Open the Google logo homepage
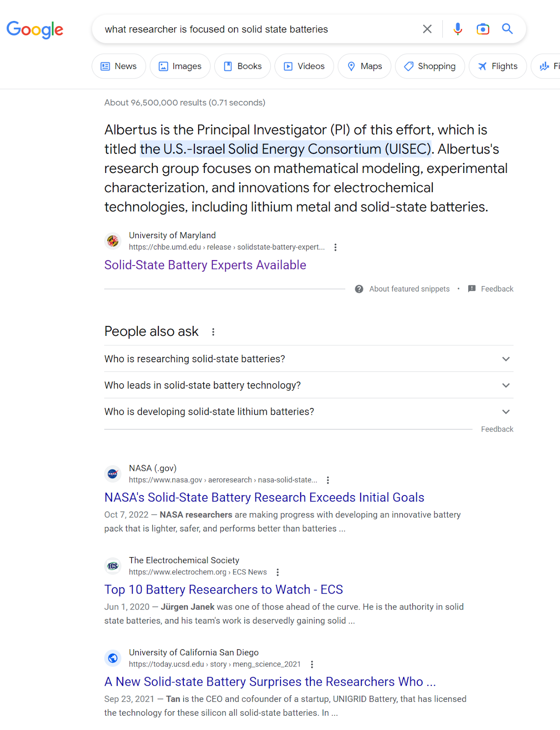The height and width of the screenshot is (730, 560). coord(35,30)
